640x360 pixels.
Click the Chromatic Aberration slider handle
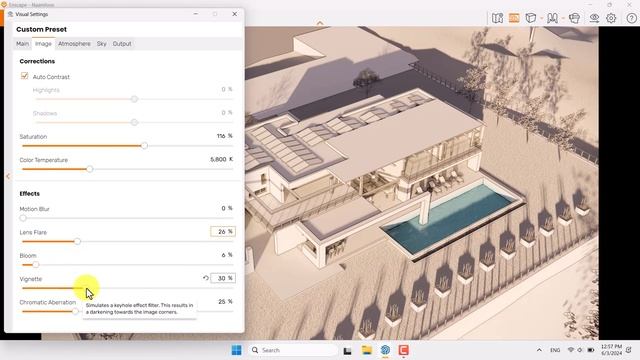pyautogui.click(x=75, y=311)
